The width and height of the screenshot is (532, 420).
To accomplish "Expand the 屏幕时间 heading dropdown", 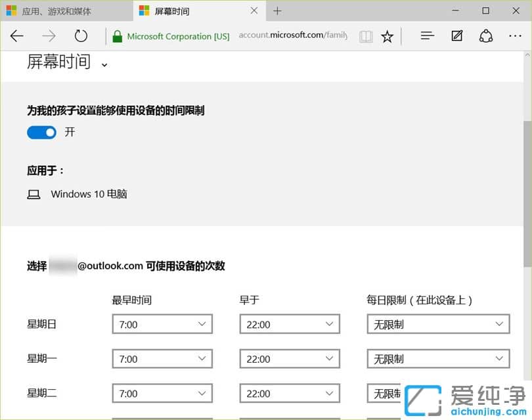I will (104, 65).
